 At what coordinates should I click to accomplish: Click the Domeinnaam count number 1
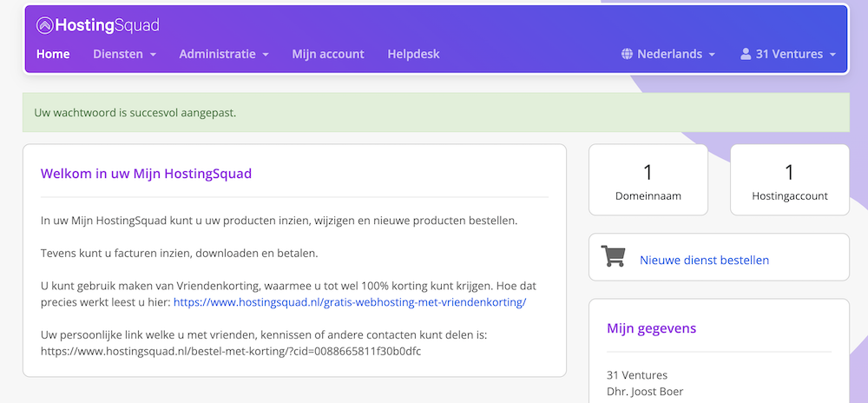pyautogui.click(x=648, y=172)
